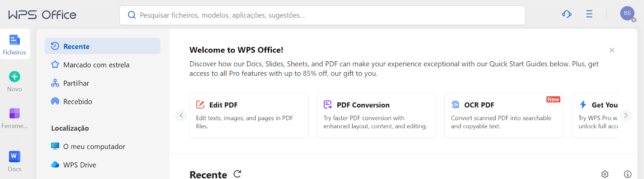Click the green Novo plus icon

click(14, 77)
